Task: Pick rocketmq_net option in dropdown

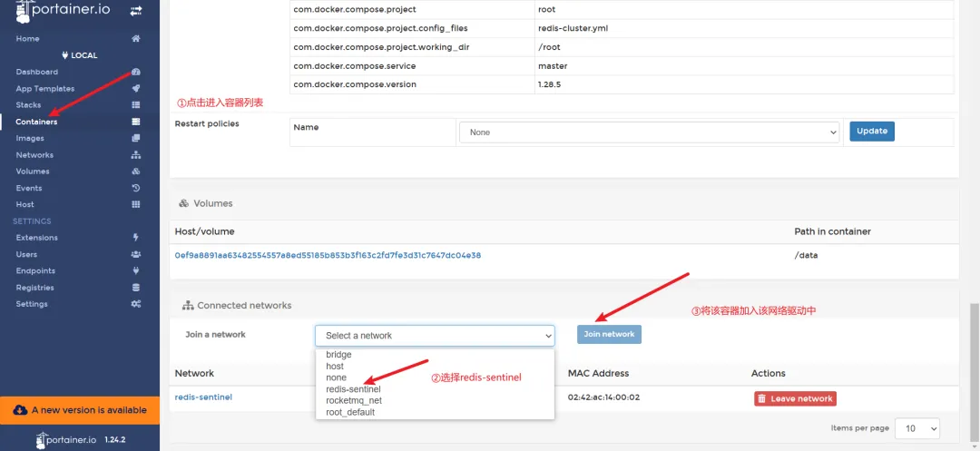Action: tap(354, 400)
